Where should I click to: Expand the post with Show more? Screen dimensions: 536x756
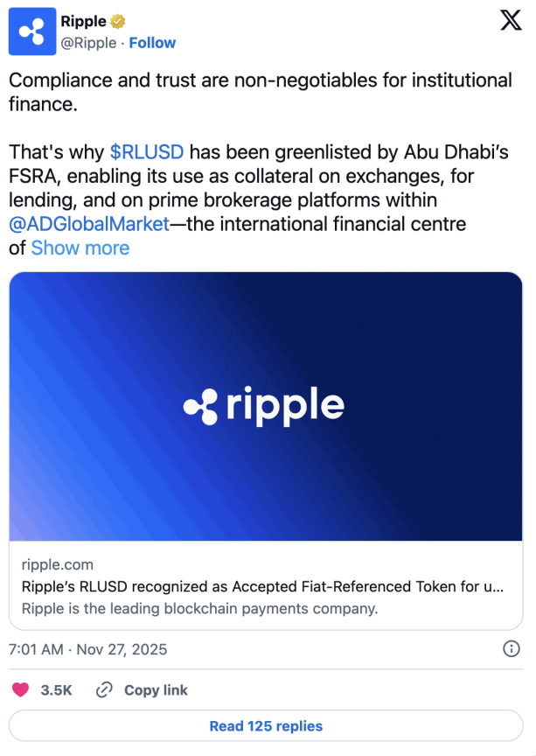coord(80,248)
